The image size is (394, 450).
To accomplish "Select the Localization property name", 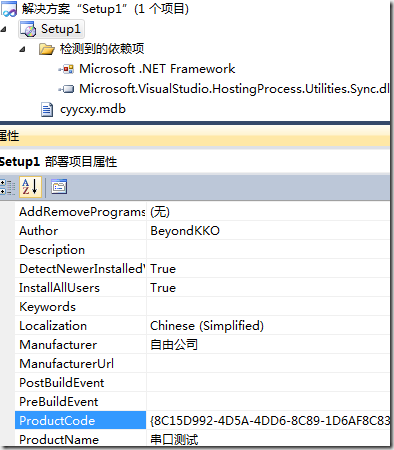I will (80, 326).
